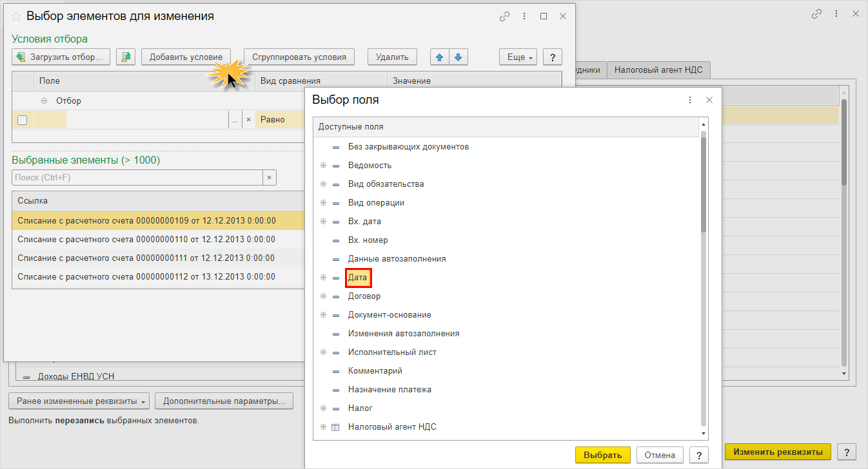The height and width of the screenshot is (469, 868).
Task: Click the 'Удалить' button
Action: (x=392, y=57)
